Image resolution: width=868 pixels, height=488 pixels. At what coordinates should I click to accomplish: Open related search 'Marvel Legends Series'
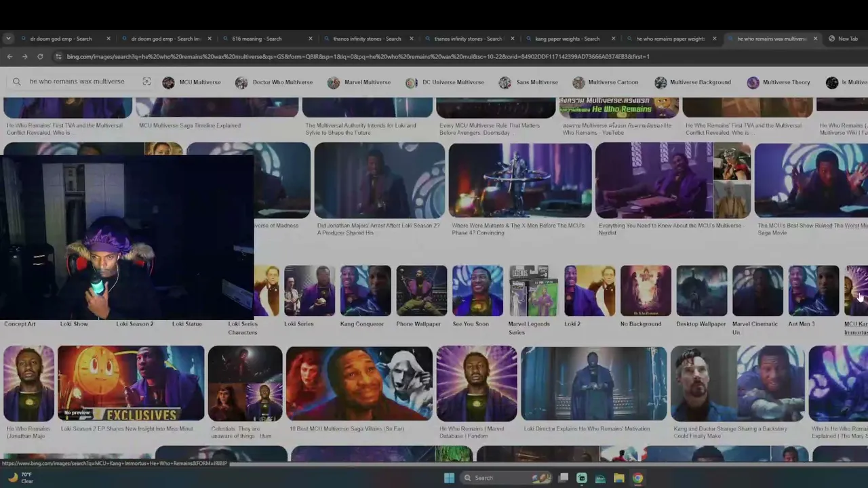point(533,300)
